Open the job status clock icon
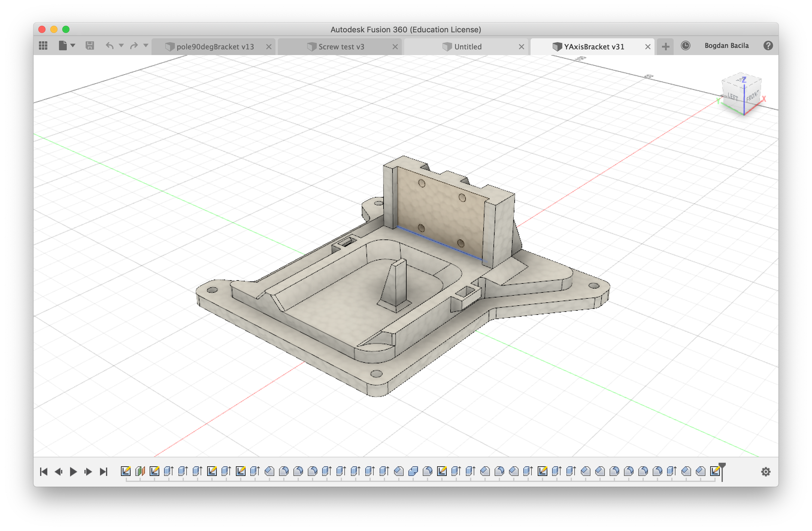This screenshot has width=812, height=531. 685,46
